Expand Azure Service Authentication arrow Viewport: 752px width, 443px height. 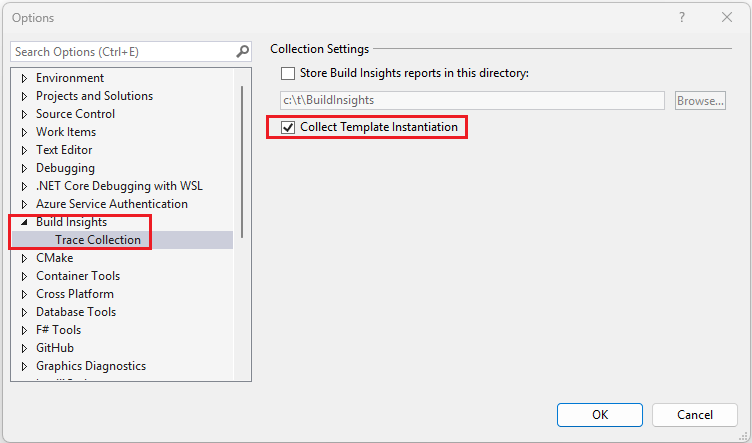(x=24, y=204)
